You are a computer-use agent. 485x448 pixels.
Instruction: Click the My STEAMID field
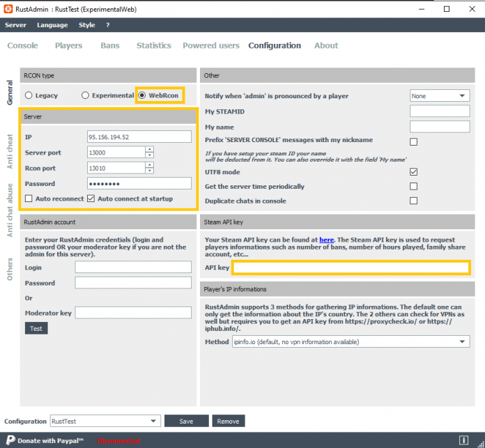click(x=440, y=111)
